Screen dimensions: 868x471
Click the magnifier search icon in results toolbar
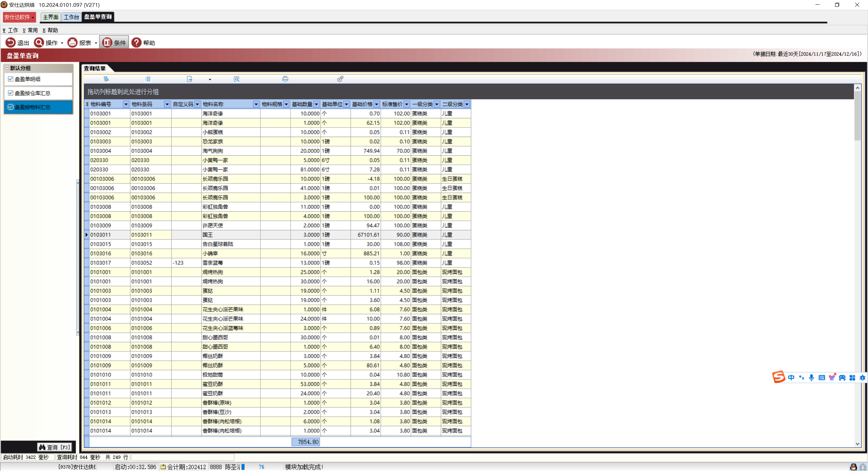point(237,79)
